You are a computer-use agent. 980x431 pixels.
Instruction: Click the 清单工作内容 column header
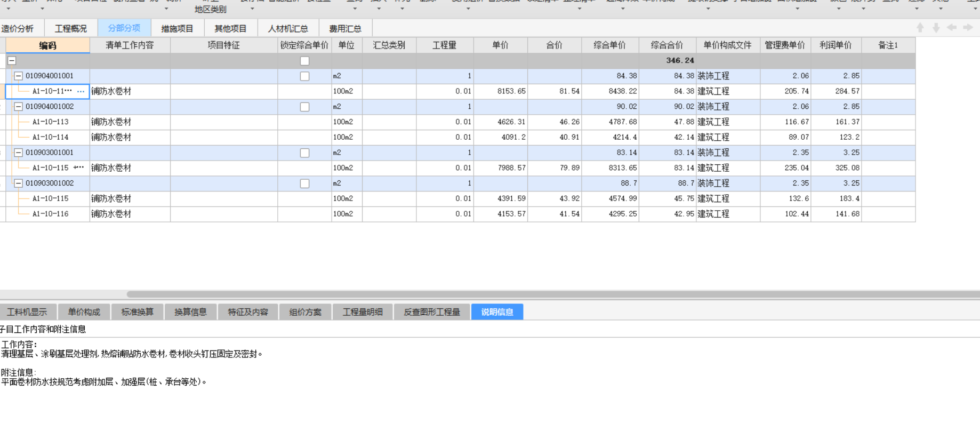pos(130,45)
